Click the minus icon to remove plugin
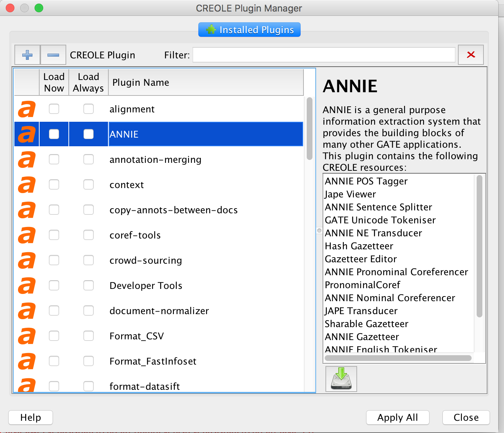 coord(53,55)
